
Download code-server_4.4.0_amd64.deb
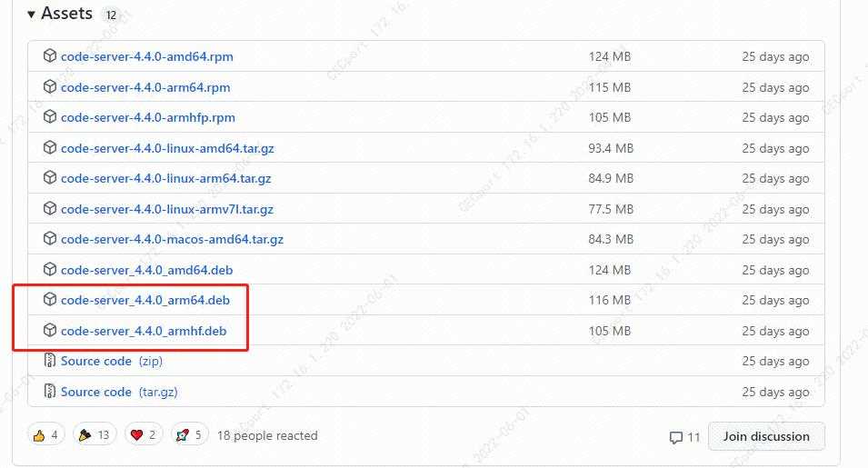pyautogui.click(x=146, y=270)
